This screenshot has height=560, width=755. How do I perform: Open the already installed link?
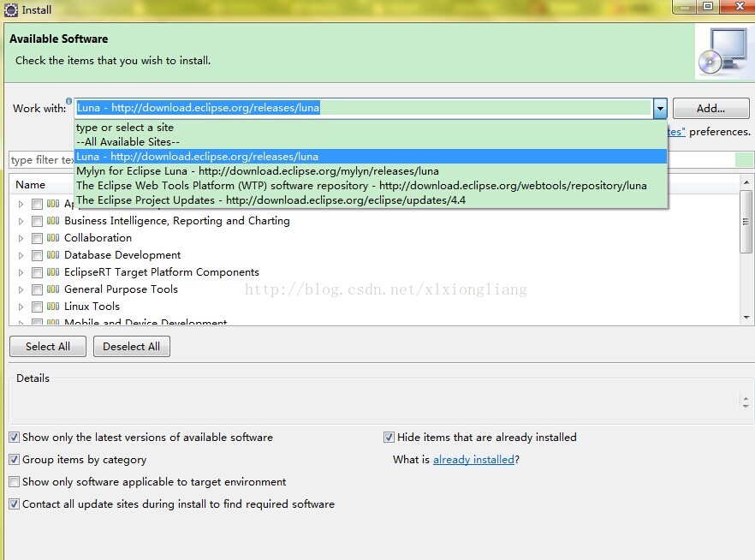474,459
